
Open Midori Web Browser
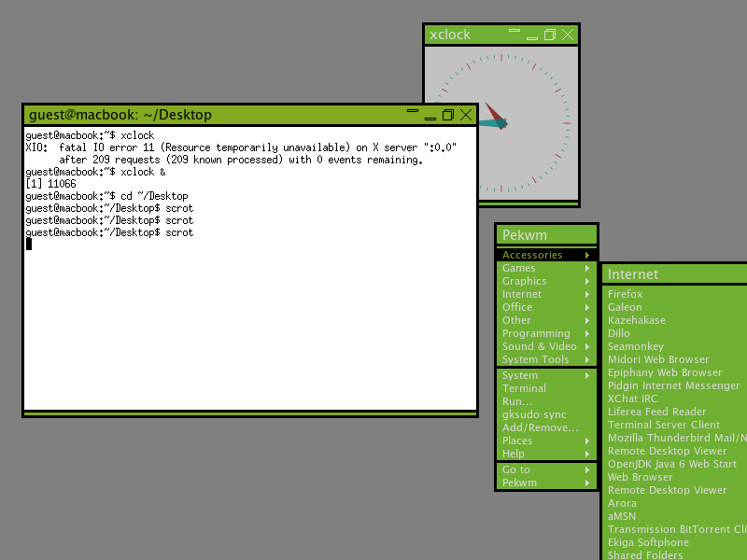pos(674,359)
